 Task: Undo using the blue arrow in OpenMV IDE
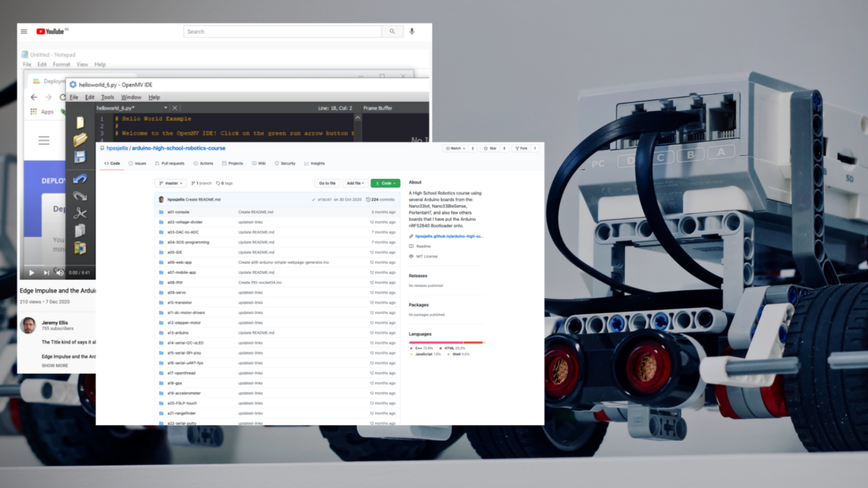click(x=80, y=179)
